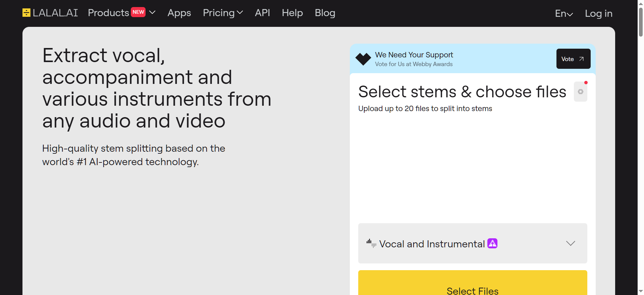Click the waveform icon beside Vocal and Instrumental
The width and height of the screenshot is (644, 295).
click(x=371, y=243)
